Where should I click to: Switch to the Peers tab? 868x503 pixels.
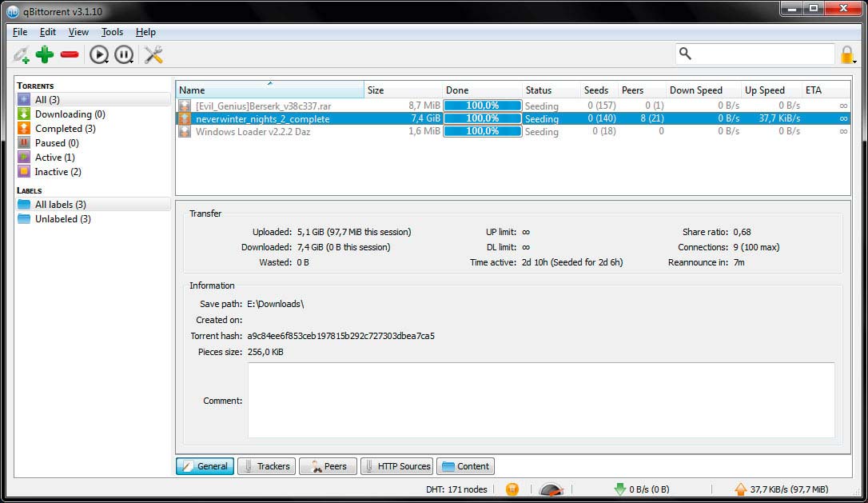pyautogui.click(x=328, y=466)
